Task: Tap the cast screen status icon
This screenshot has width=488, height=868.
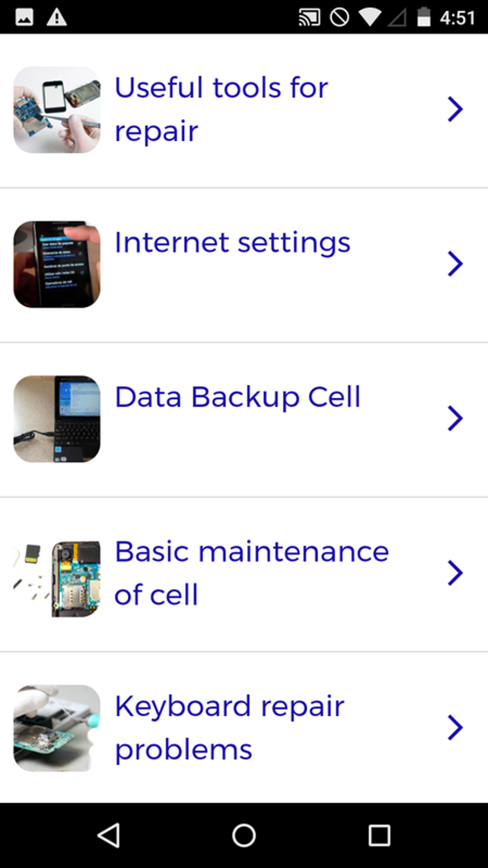Action: (x=309, y=18)
